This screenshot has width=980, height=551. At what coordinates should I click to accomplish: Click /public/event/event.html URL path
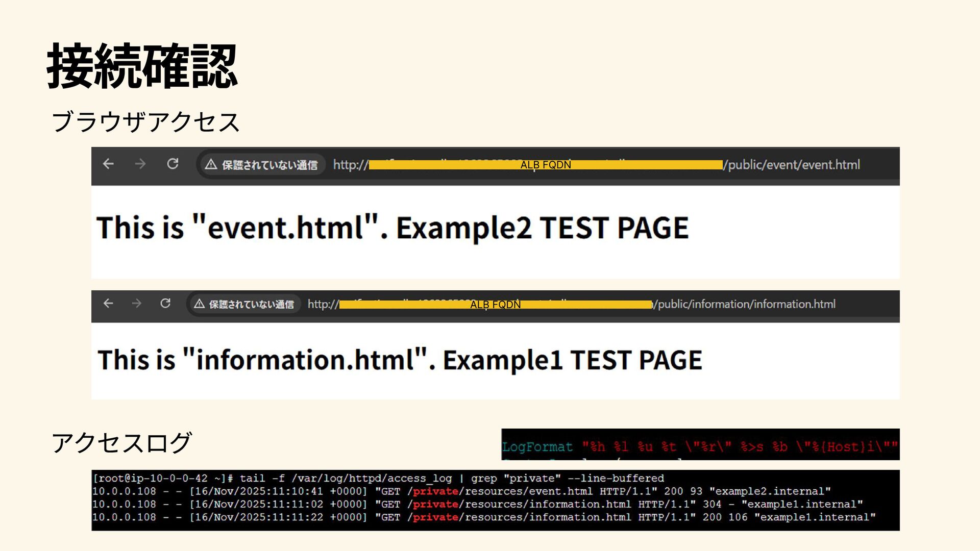[x=792, y=165]
